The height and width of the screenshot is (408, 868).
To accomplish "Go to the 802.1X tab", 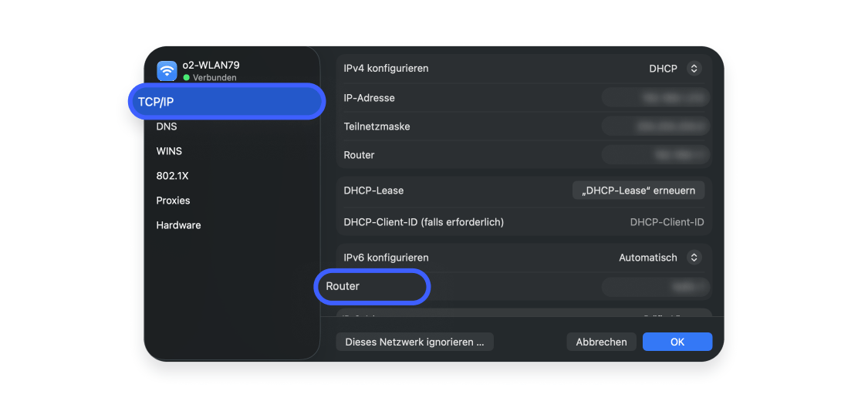I will [172, 176].
